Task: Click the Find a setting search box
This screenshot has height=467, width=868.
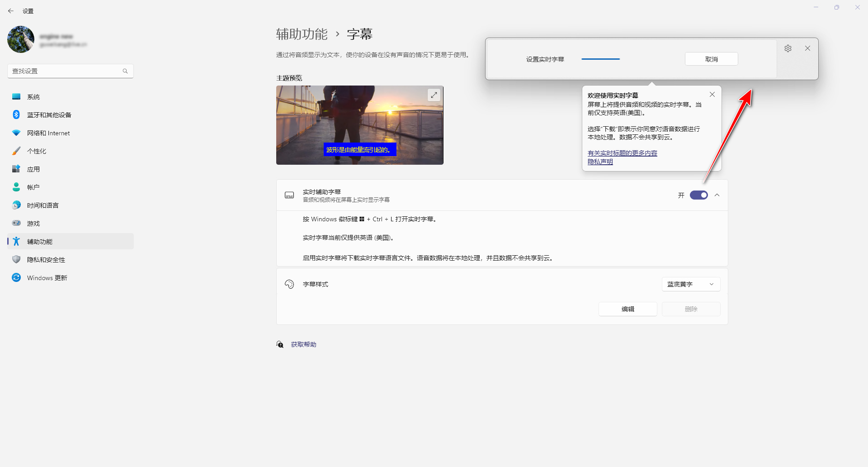Action: tap(66, 71)
